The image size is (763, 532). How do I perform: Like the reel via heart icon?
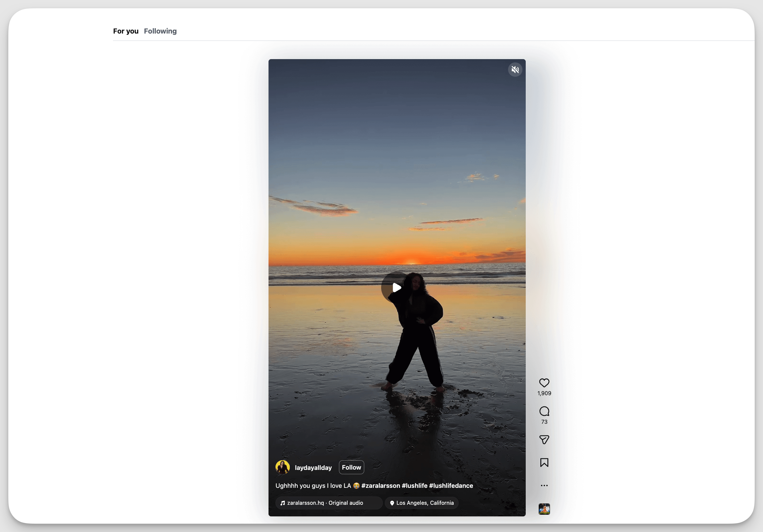click(x=544, y=383)
